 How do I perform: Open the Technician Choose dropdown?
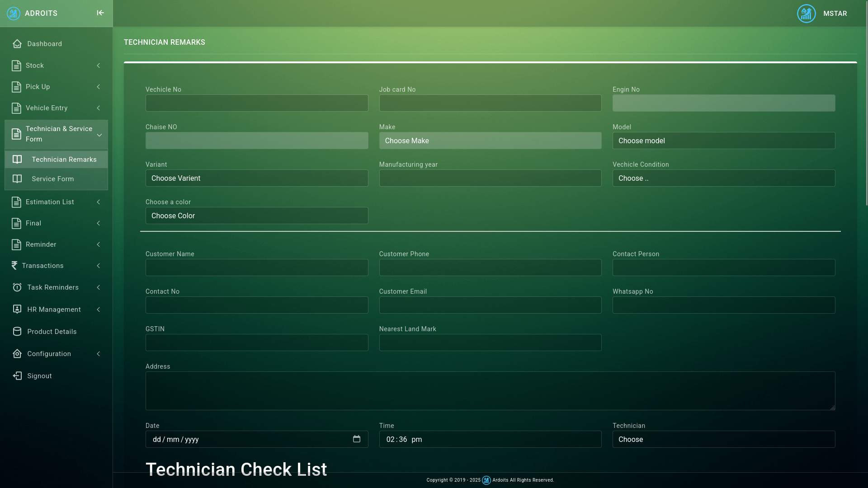click(x=723, y=440)
